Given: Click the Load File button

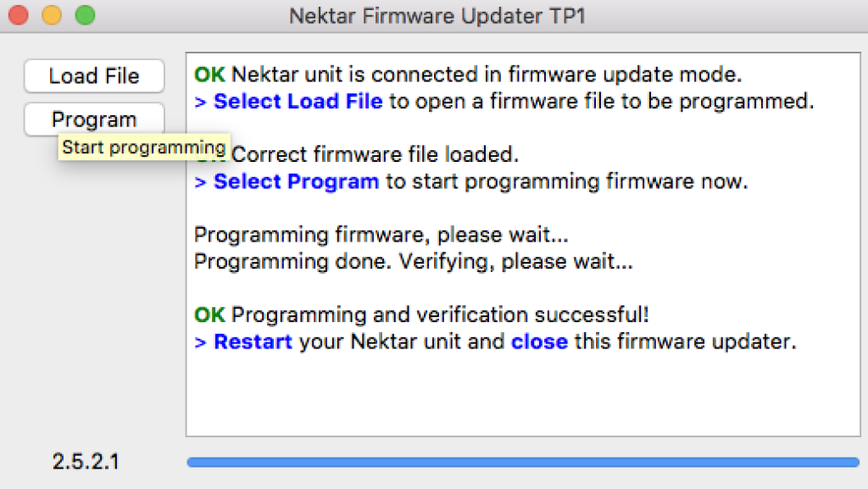Looking at the screenshot, I should point(93,76).
